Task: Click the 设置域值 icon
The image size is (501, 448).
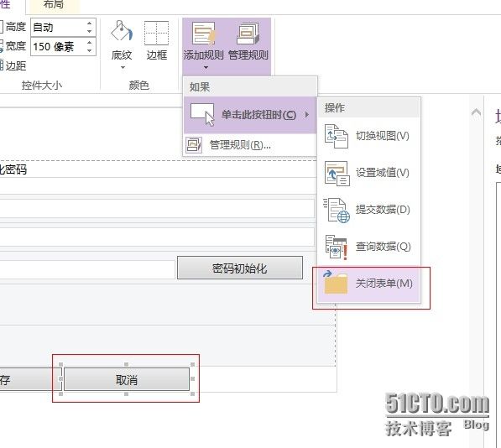Action: 337,173
